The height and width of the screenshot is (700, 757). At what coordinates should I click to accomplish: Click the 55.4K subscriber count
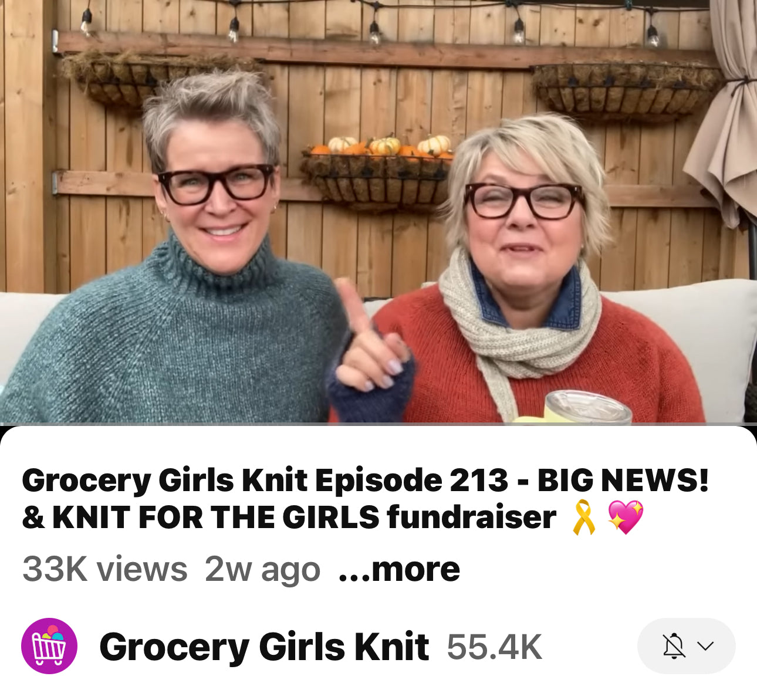(494, 647)
